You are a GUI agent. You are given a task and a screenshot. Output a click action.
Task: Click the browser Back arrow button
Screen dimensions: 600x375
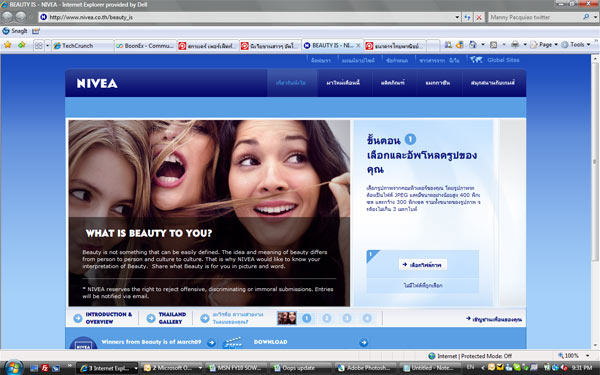(x=7, y=16)
